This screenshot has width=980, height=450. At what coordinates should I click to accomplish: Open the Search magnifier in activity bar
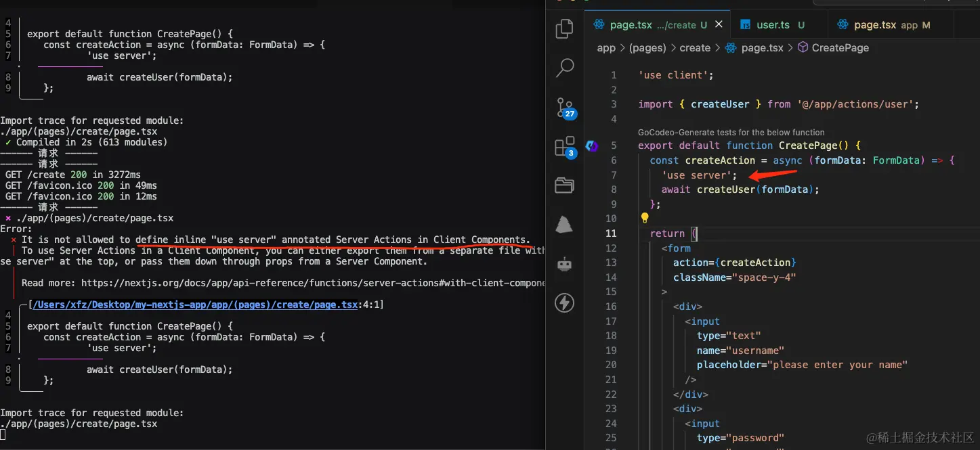click(564, 68)
